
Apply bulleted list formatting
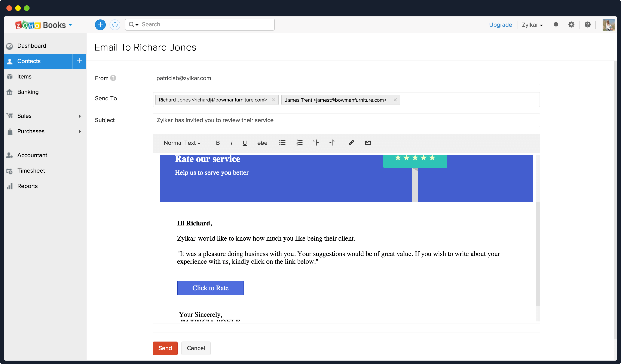click(282, 143)
